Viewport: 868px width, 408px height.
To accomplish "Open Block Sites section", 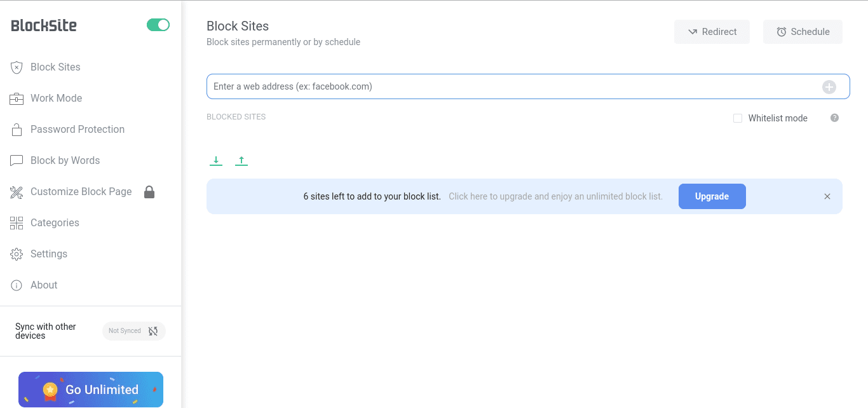I will (55, 67).
